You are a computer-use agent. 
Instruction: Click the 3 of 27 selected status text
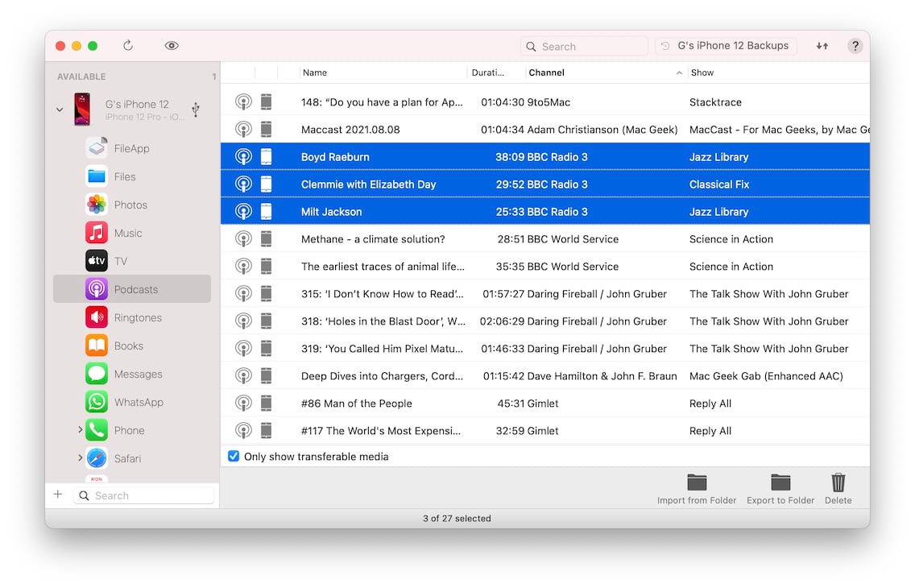[457, 518]
